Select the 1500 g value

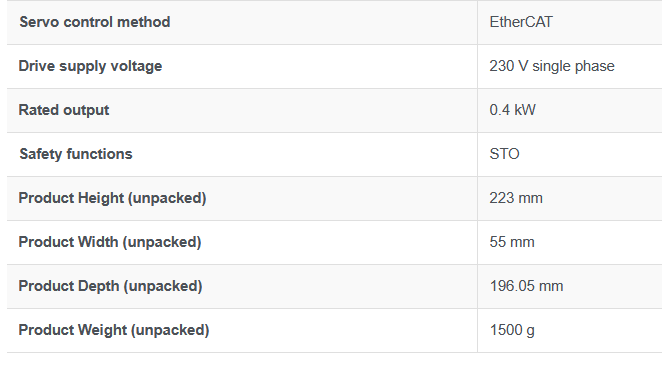(512, 330)
